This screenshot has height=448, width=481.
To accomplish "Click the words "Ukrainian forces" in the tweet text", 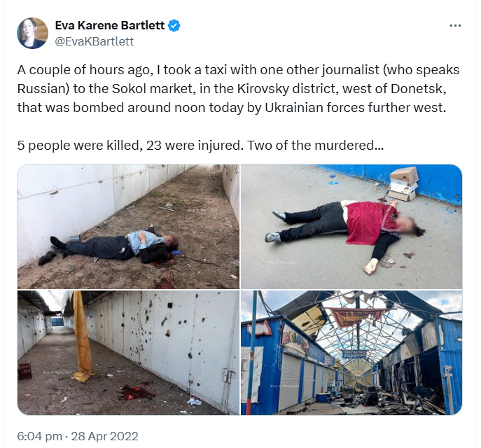I will (314, 108).
